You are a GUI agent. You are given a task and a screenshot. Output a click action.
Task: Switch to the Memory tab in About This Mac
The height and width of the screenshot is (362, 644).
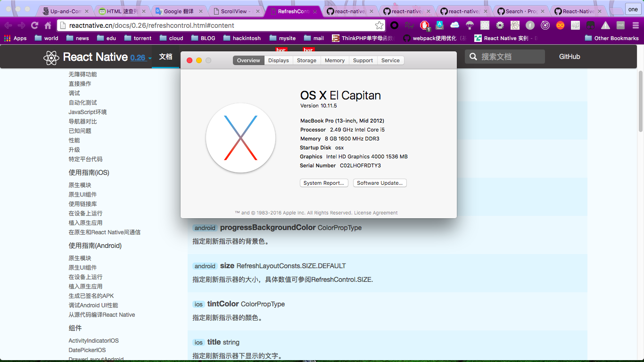pyautogui.click(x=335, y=60)
